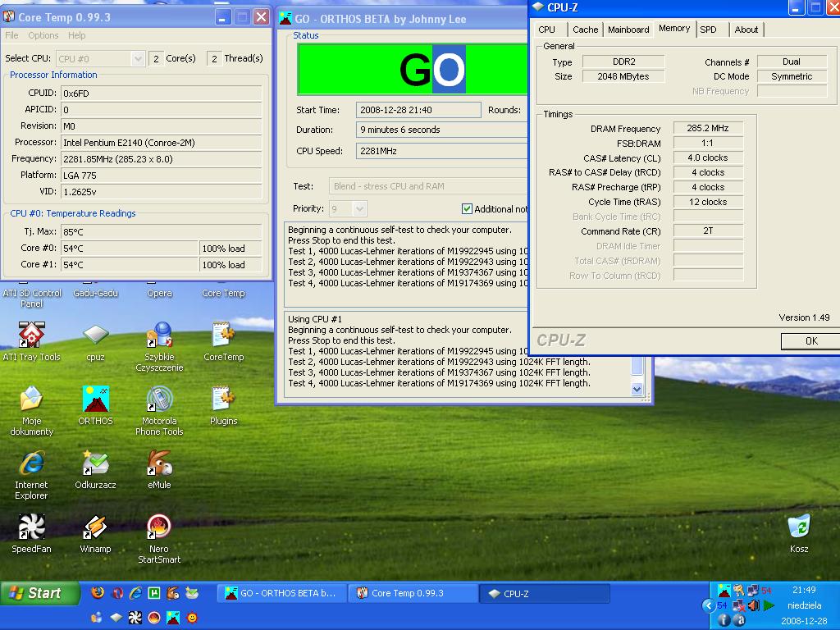Screen dimensions: 840x630
Task: Select the Nero StartSmart desktop icon
Action: (159, 538)
